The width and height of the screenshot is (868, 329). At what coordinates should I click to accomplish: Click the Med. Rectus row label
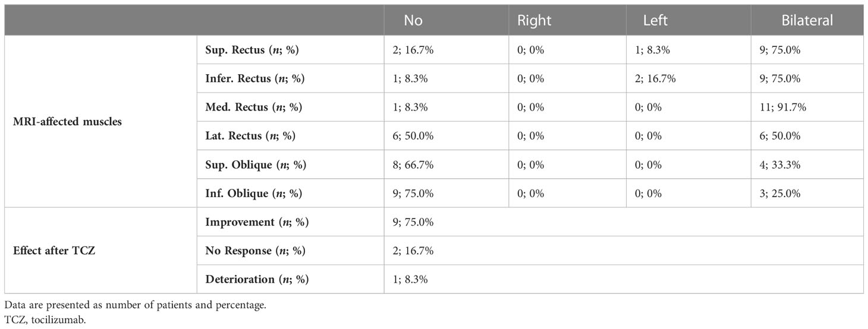[x=253, y=107]
